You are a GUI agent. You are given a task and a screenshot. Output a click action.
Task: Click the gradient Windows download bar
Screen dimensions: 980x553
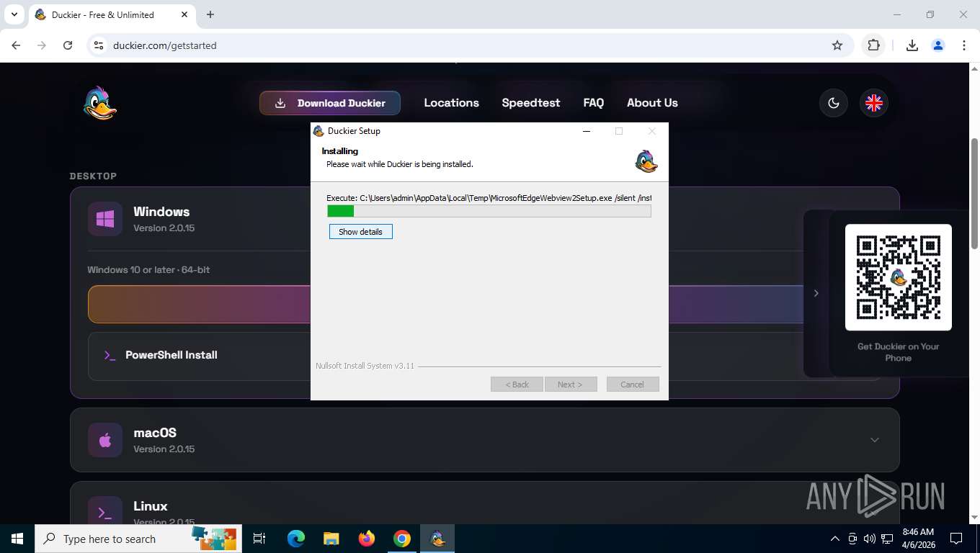click(x=199, y=304)
